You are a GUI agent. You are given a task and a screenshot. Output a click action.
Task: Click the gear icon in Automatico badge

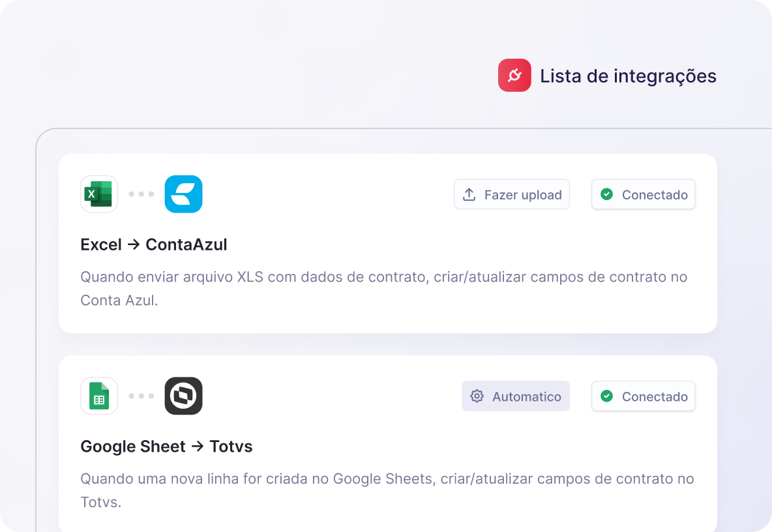coord(477,396)
